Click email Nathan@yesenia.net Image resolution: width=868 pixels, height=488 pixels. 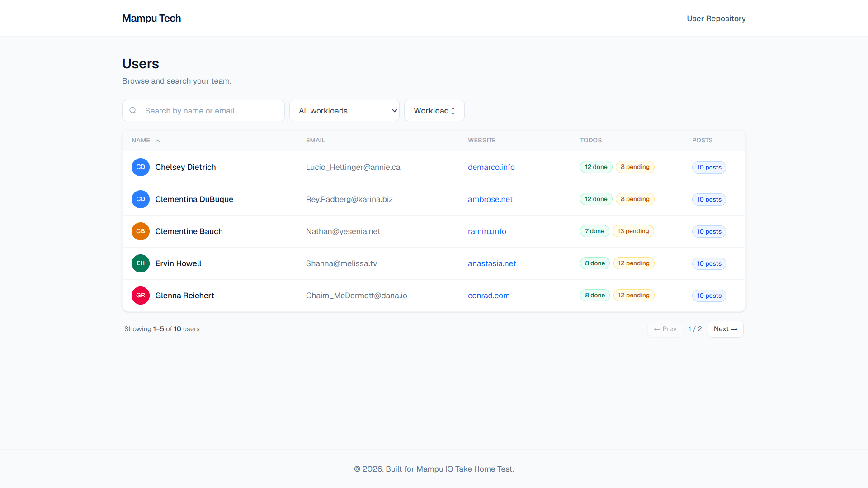point(343,231)
